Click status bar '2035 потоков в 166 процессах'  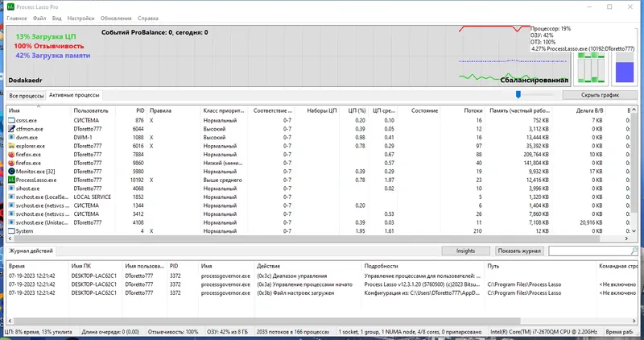[x=293, y=332]
